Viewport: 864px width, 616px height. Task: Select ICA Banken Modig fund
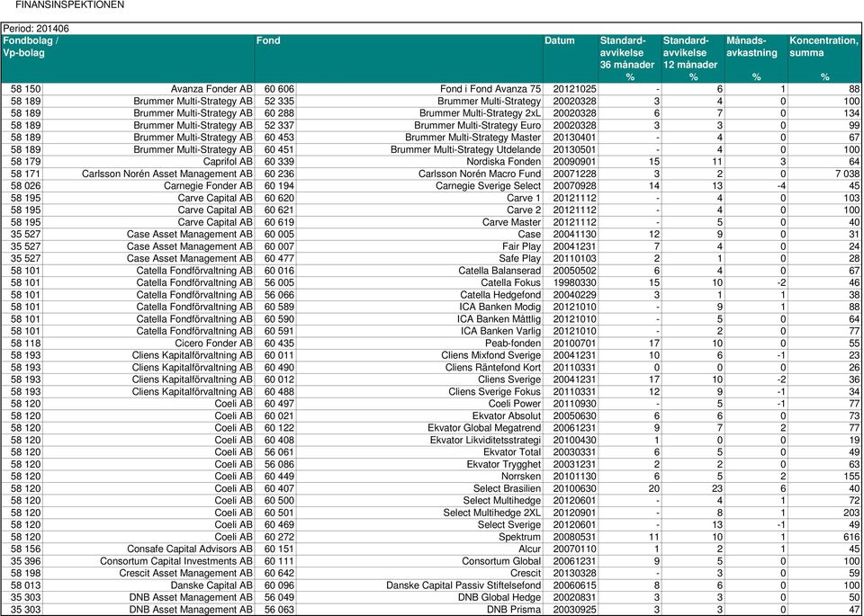pos(500,308)
